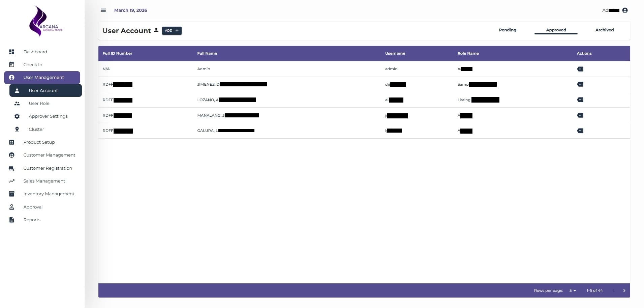Open the Dashboard sidebar icon

coord(12,52)
